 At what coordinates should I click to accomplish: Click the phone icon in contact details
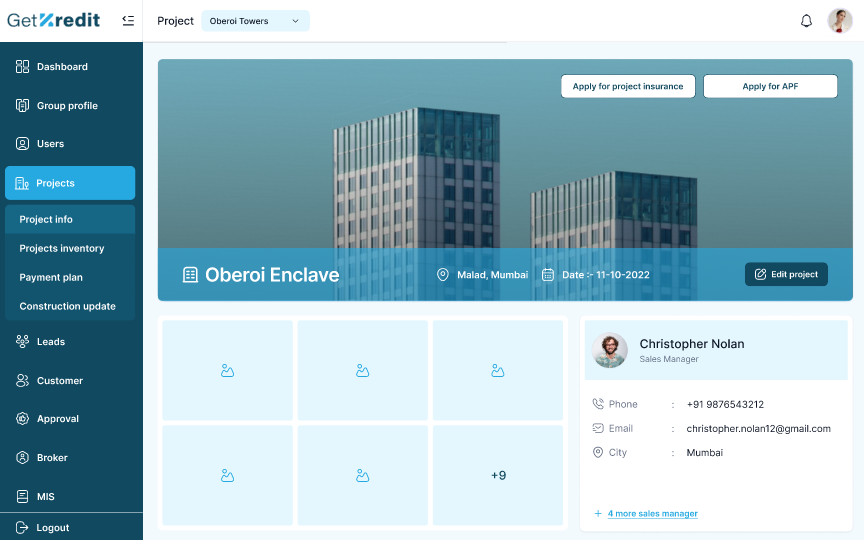[598, 404]
